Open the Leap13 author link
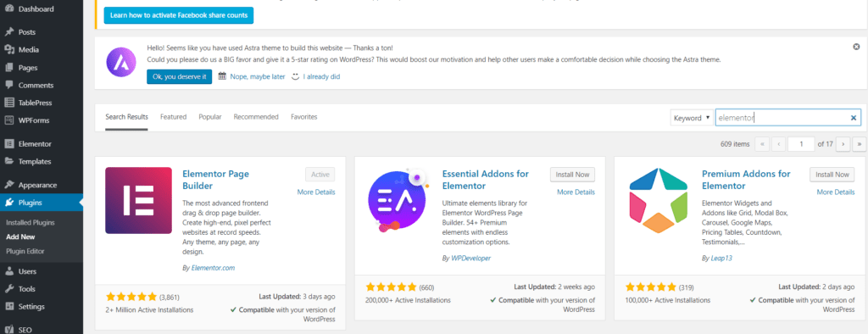The height and width of the screenshot is (334, 868). [722, 258]
